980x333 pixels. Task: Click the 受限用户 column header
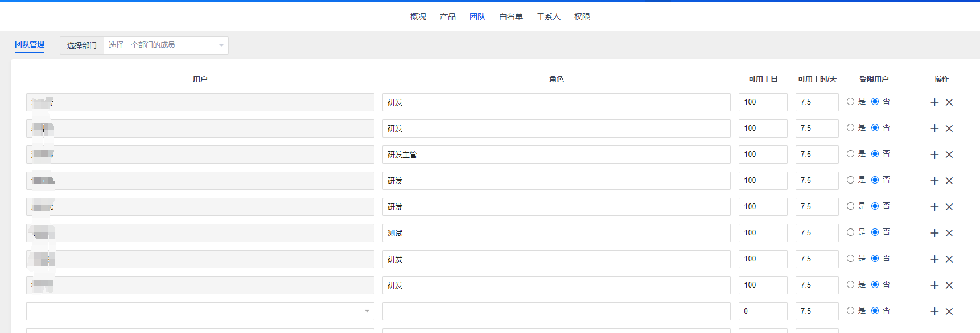click(x=874, y=79)
